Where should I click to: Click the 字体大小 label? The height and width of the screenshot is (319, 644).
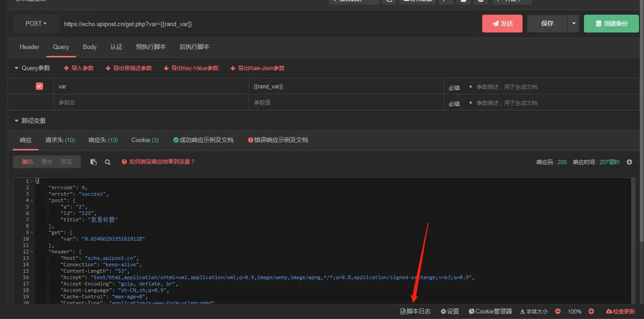(534, 311)
